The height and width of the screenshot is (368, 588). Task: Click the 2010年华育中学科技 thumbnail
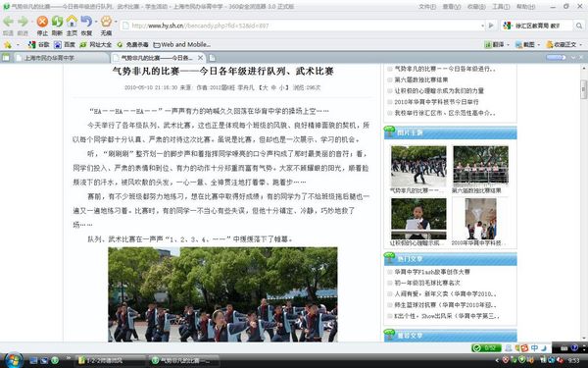click(480, 219)
